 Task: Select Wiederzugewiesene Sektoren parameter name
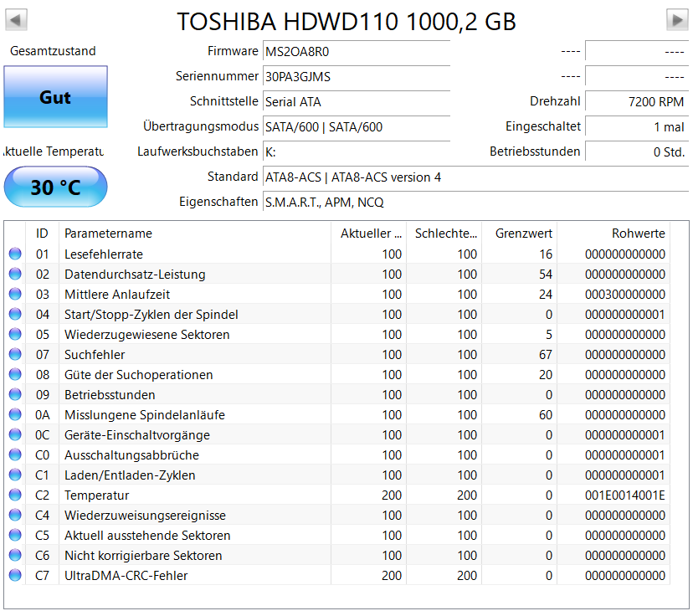(146, 335)
